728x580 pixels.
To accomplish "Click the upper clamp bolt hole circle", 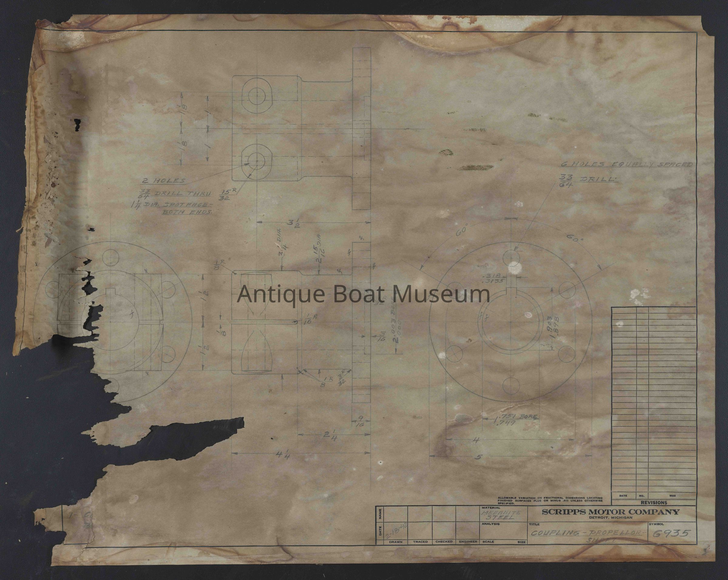I will (257, 97).
